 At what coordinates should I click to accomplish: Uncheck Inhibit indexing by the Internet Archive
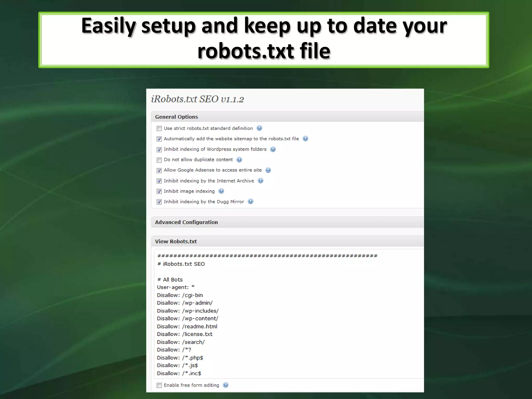point(159,181)
